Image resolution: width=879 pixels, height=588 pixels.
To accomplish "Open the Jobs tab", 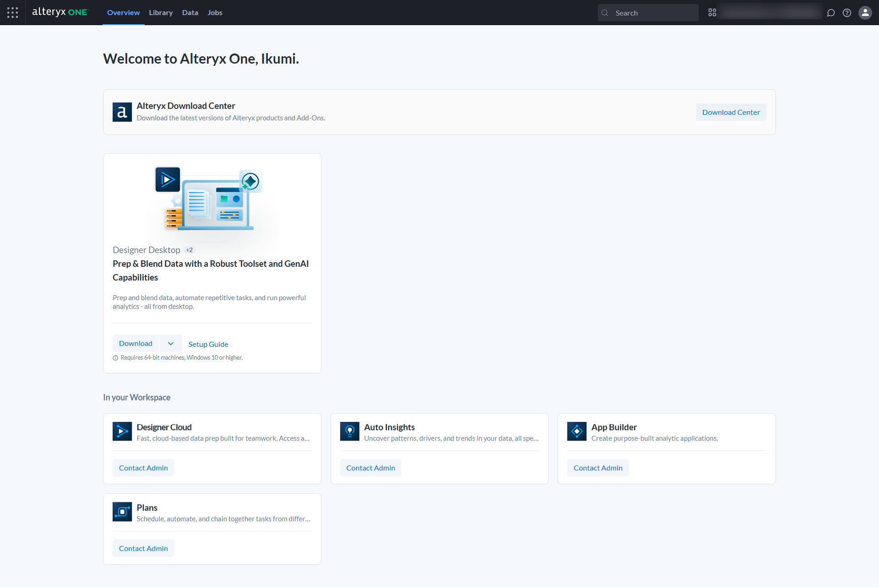I will coord(215,13).
